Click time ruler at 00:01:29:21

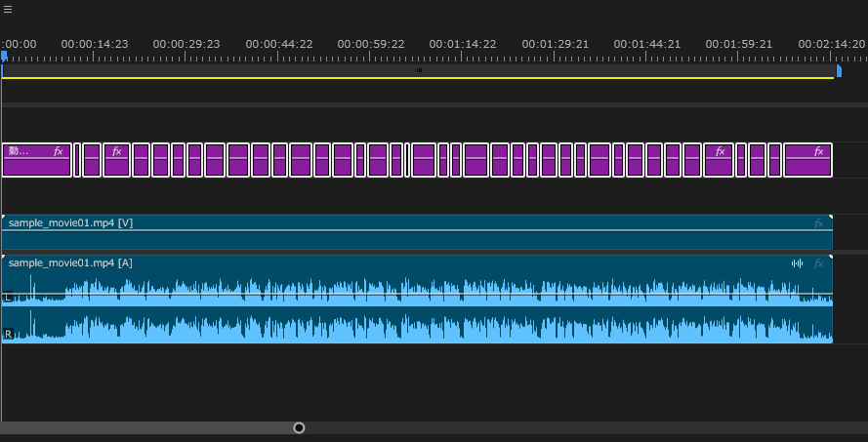click(556, 44)
